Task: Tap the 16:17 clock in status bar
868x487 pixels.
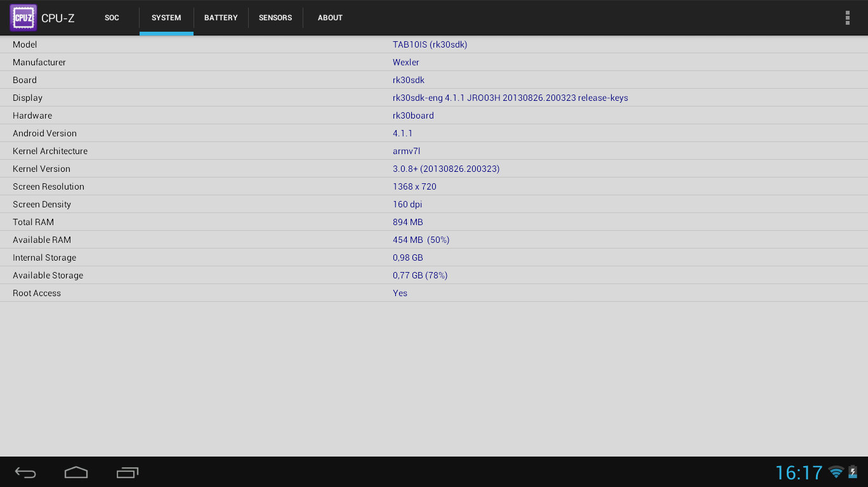Action: [x=798, y=472]
